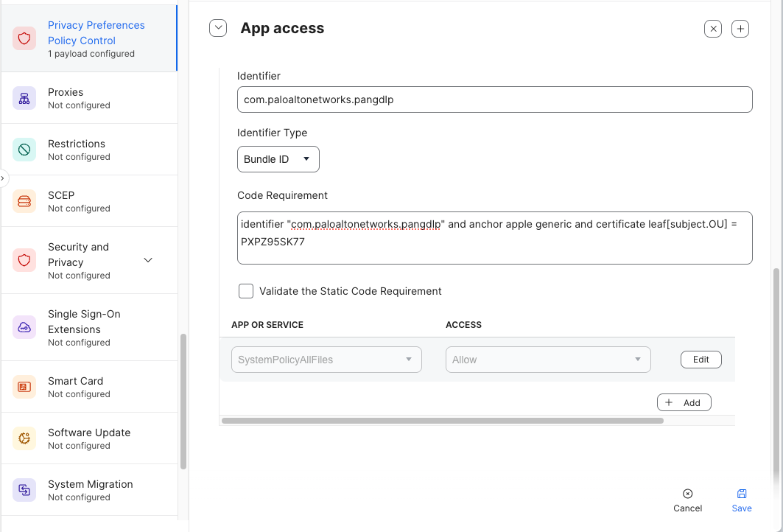Expand Security and Privacy submenu

(148, 260)
